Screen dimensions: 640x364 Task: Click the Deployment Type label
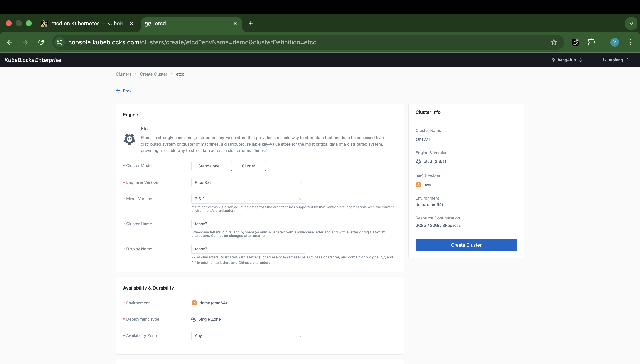[x=142, y=319]
